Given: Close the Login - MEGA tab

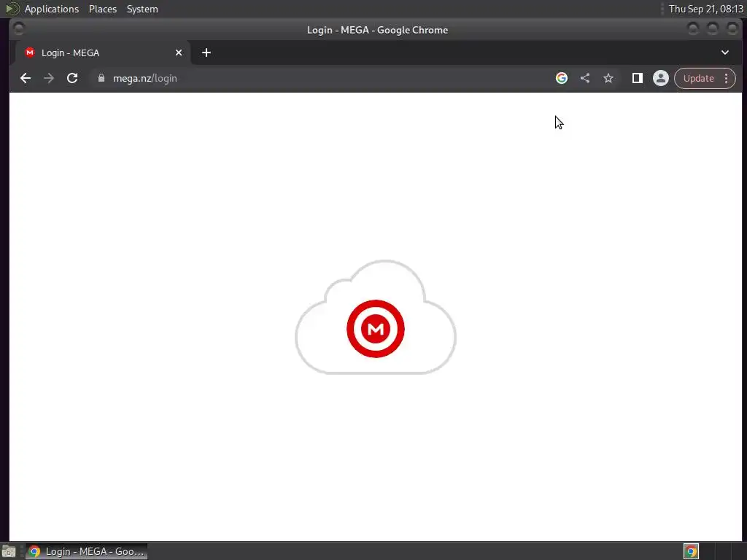Looking at the screenshot, I should (x=179, y=52).
